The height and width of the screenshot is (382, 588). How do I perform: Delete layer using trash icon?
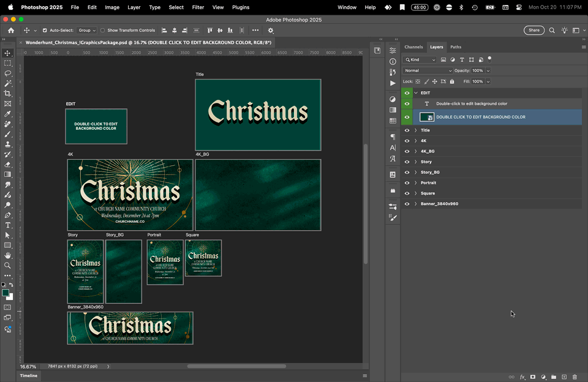pyautogui.click(x=575, y=377)
